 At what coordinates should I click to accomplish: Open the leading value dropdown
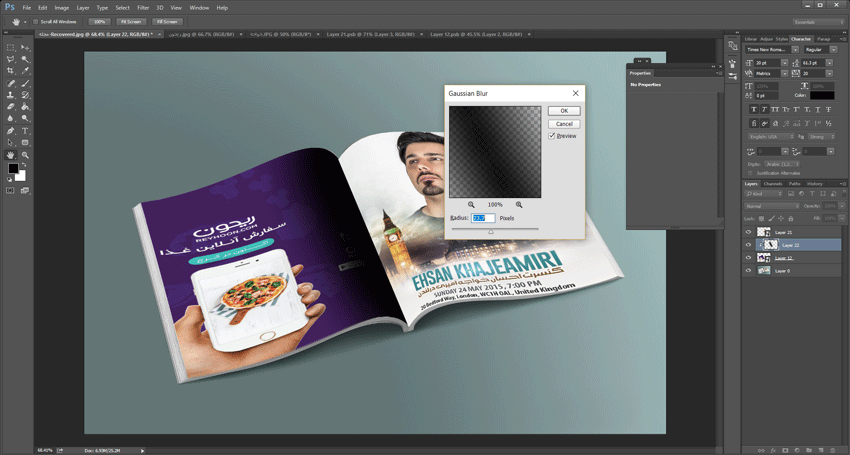click(x=829, y=63)
